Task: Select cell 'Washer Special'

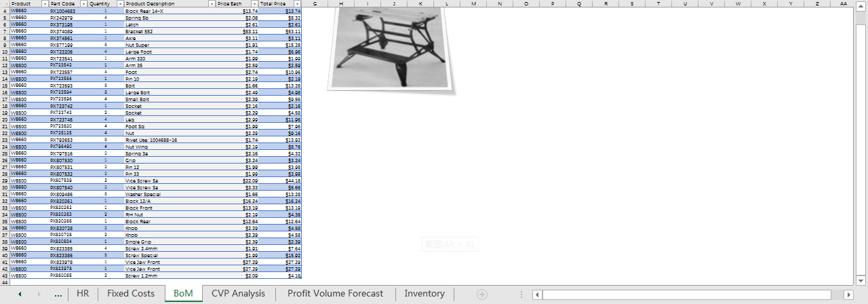Action: click(170, 194)
